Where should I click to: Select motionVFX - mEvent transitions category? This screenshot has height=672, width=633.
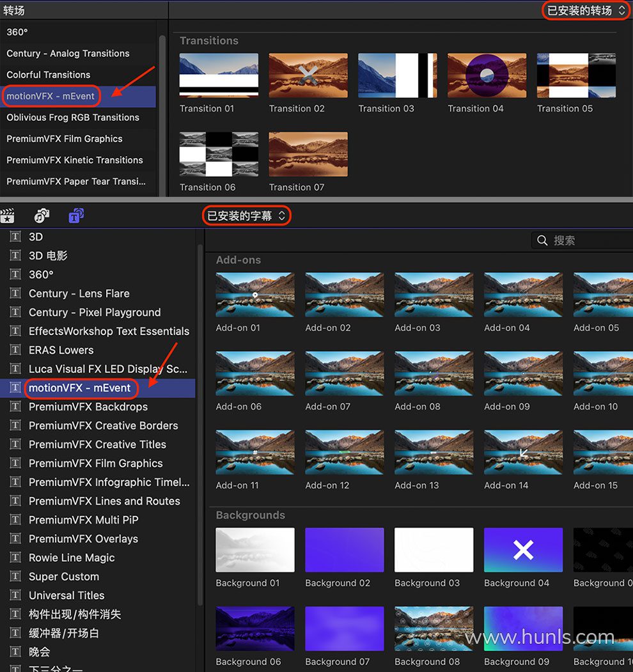(78, 97)
